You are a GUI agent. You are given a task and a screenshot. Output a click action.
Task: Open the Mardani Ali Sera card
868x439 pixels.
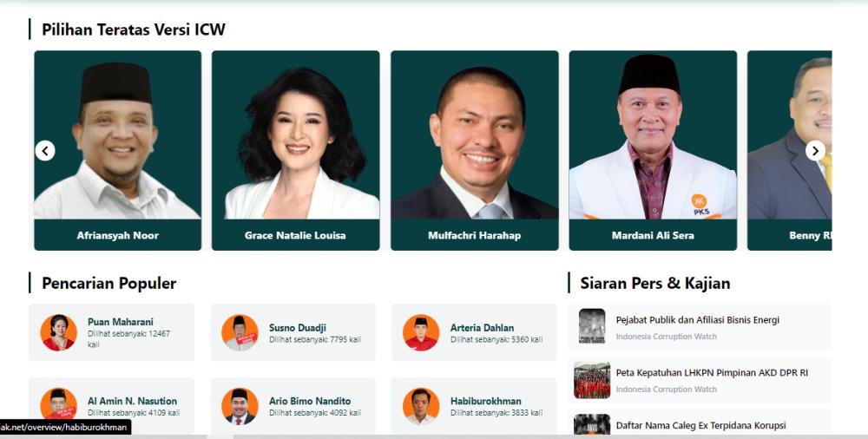coord(653,151)
